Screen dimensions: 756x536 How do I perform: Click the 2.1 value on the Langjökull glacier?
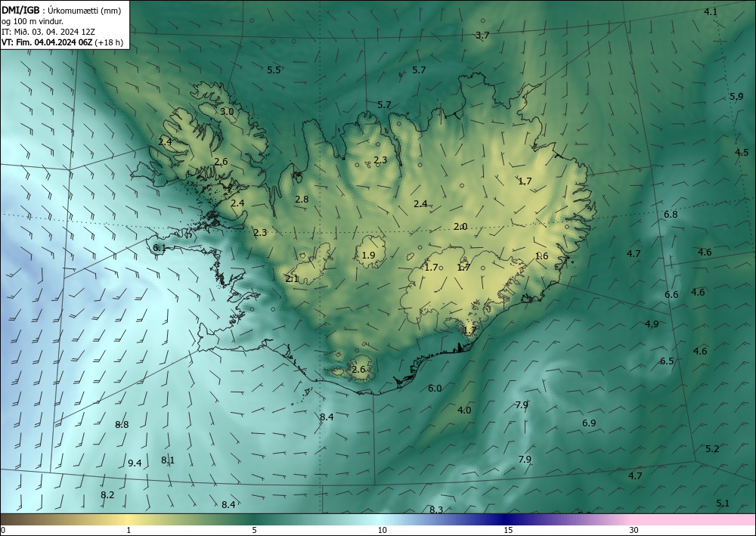click(x=292, y=279)
